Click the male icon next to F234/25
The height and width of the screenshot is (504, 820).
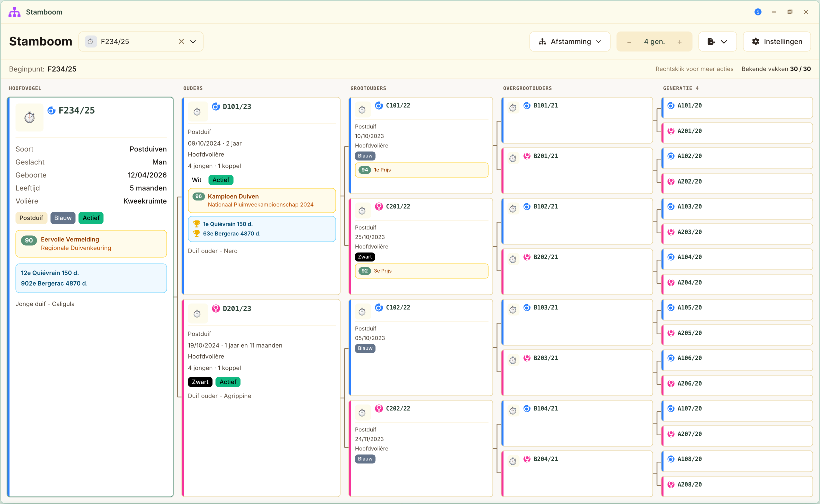pos(51,110)
